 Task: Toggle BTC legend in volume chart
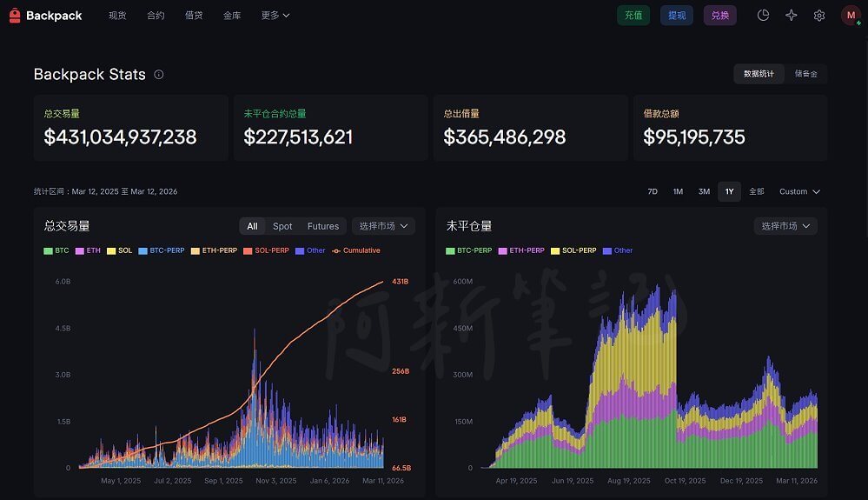56,250
